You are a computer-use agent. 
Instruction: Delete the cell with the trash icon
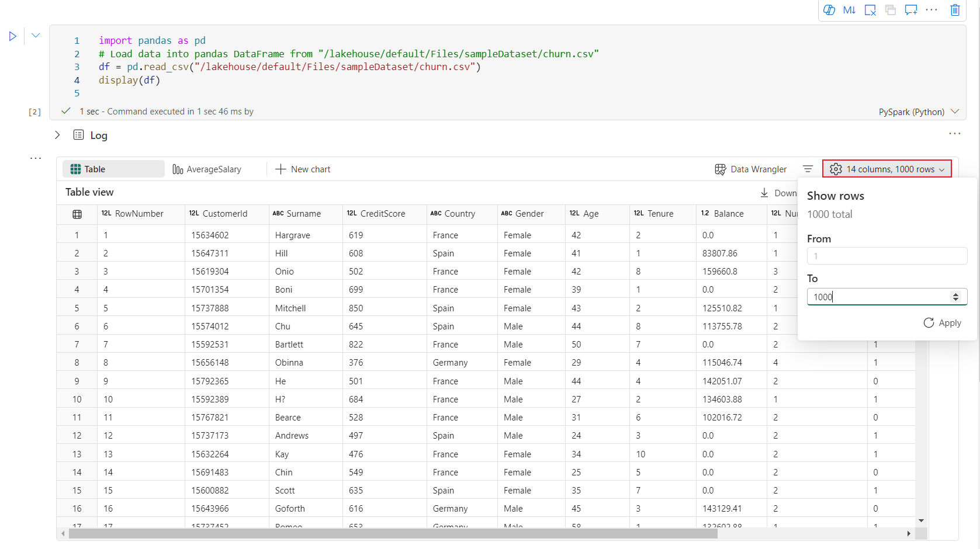coord(955,10)
